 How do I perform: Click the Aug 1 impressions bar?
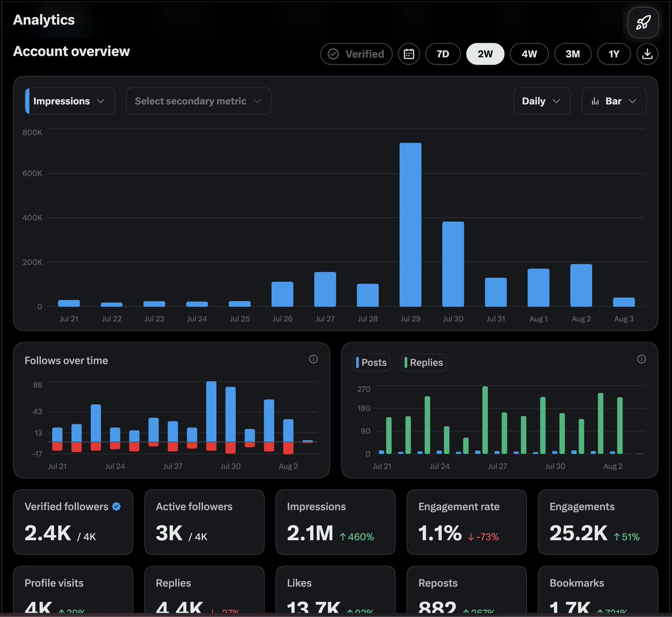[539, 287]
